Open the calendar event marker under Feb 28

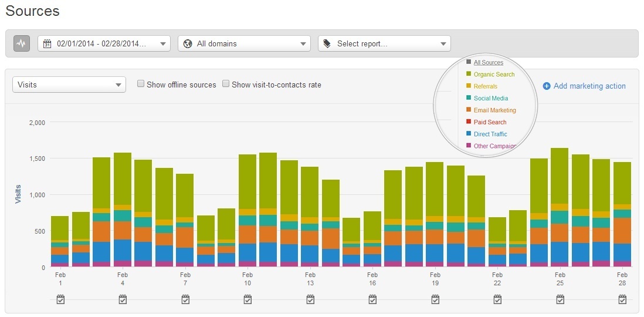click(623, 299)
